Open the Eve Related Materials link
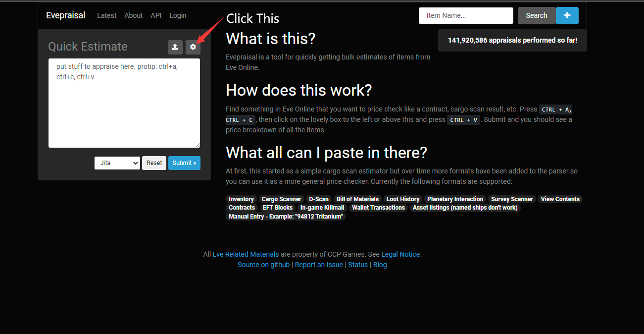Screen dimensions: 644x334 246,254
